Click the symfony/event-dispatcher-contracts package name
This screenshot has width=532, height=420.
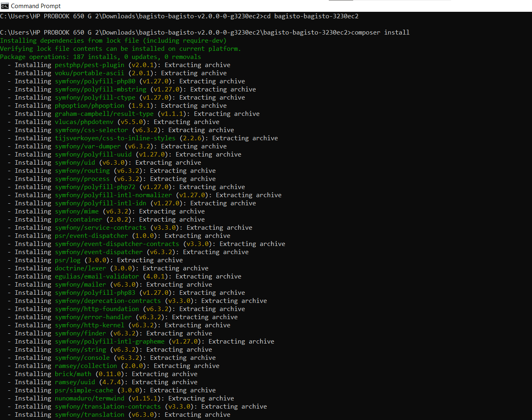tap(117, 244)
